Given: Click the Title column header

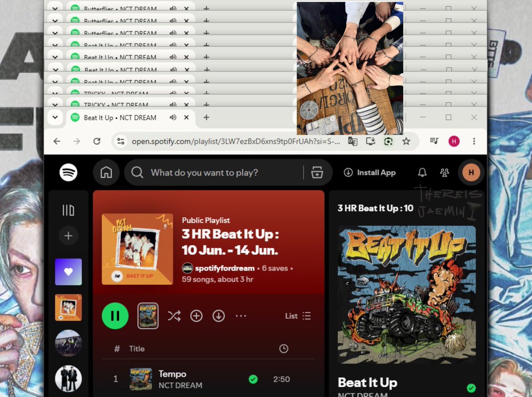Looking at the screenshot, I should (137, 349).
